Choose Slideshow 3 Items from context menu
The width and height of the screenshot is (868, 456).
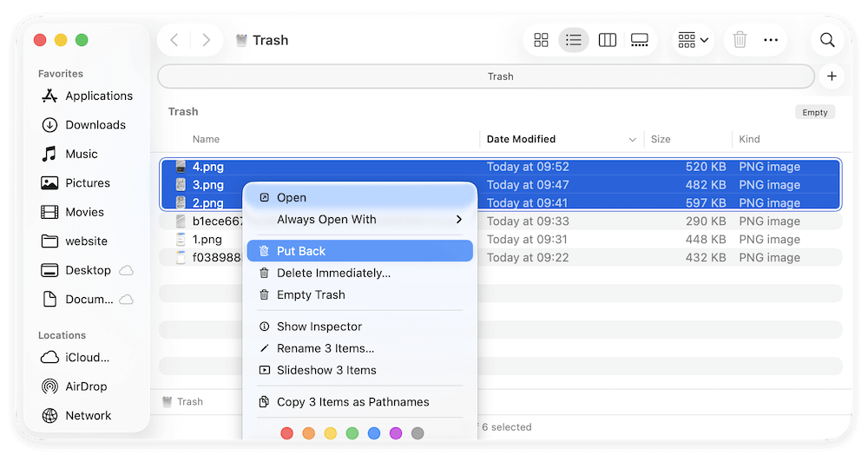[360, 370]
